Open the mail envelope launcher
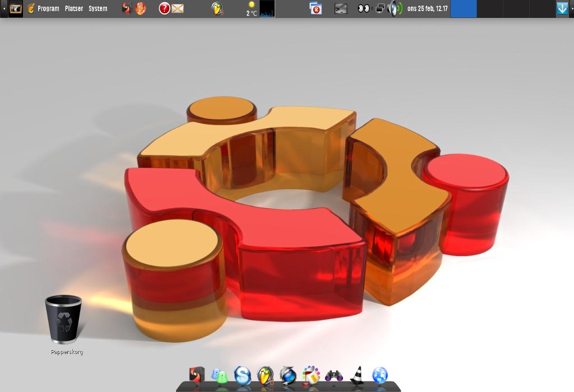The image size is (574, 392). click(x=178, y=8)
